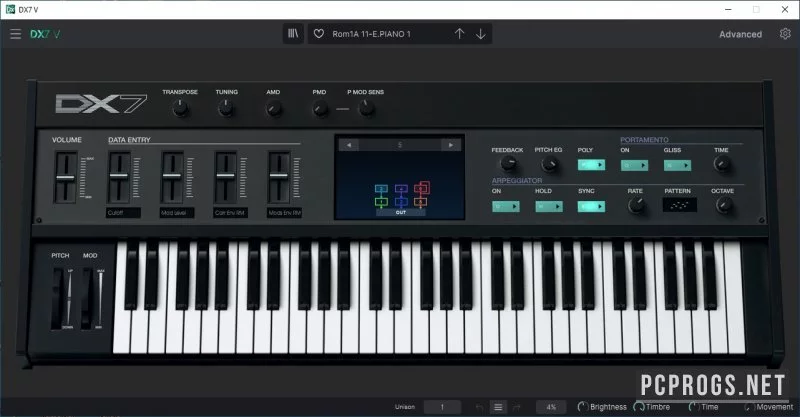Screen dimensions: 800x417
Task: Go to next preset with down arrow
Action: (481, 34)
